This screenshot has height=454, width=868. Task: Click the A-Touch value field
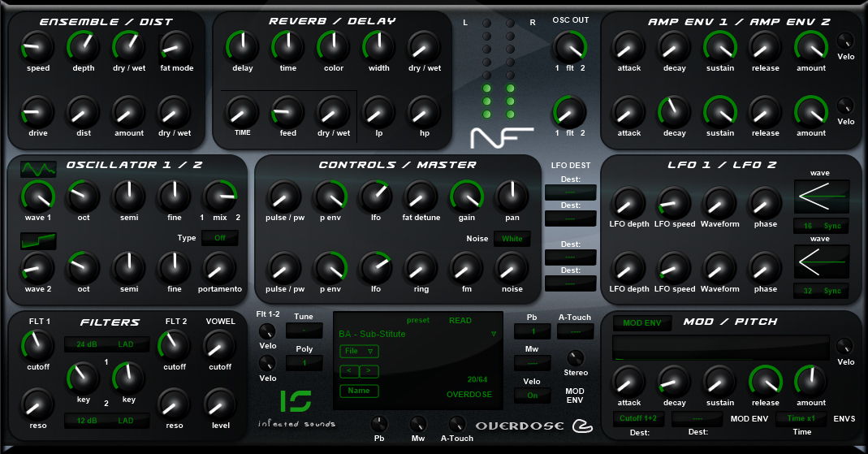point(575,331)
